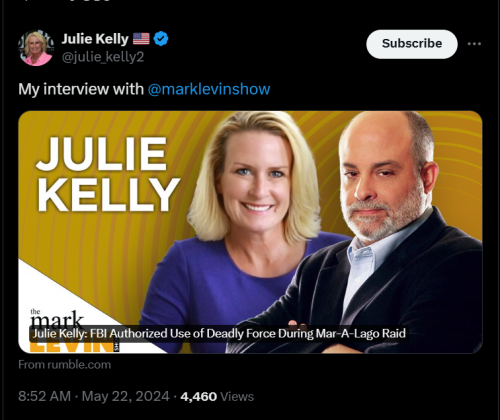This screenshot has width=500, height=420.
Task: Click the Mark Levin show logo
Action: pos(74,331)
